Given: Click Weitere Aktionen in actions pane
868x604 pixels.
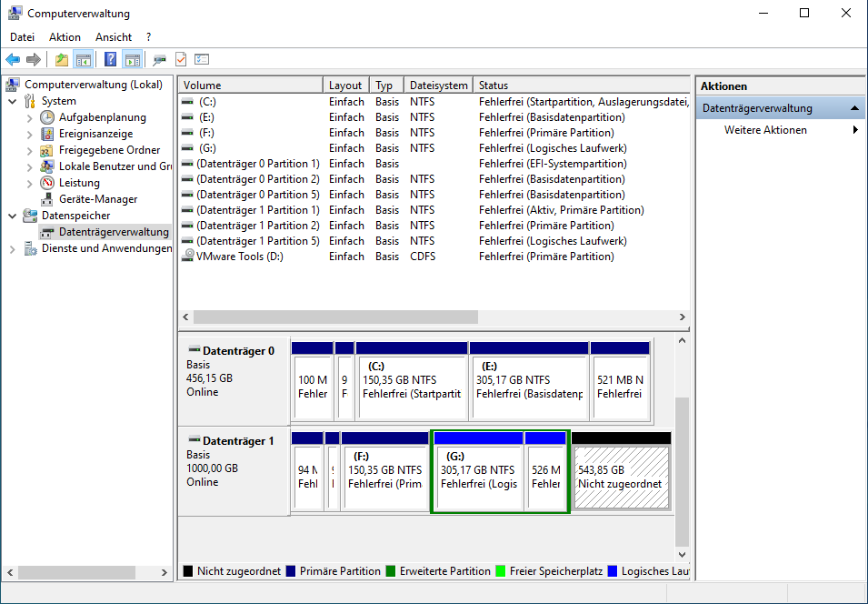Looking at the screenshot, I should (x=765, y=130).
